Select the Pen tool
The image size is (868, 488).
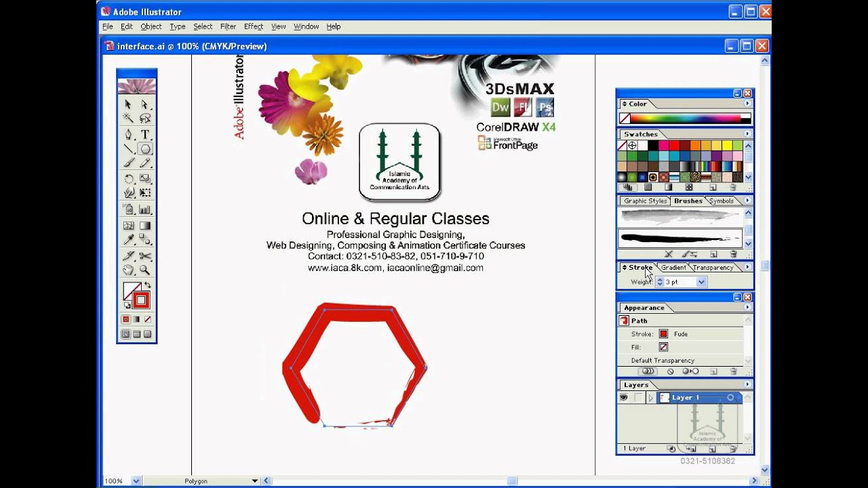coord(128,134)
